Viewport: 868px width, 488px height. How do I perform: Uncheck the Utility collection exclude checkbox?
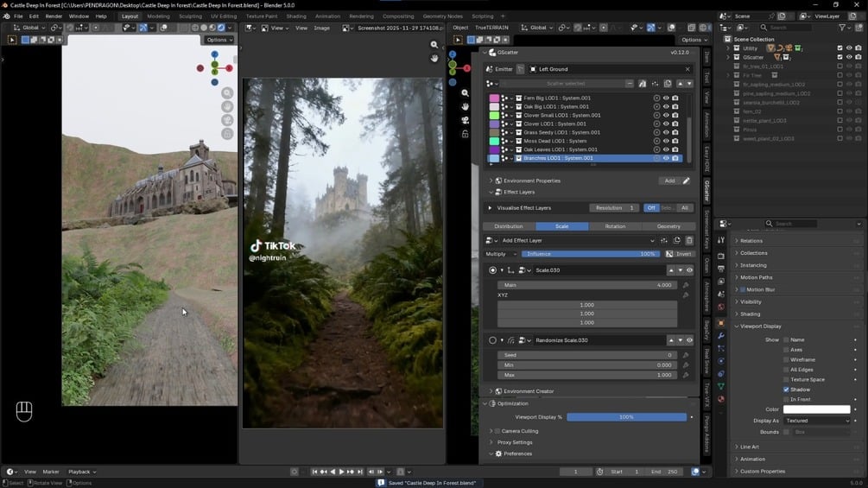[839, 48]
